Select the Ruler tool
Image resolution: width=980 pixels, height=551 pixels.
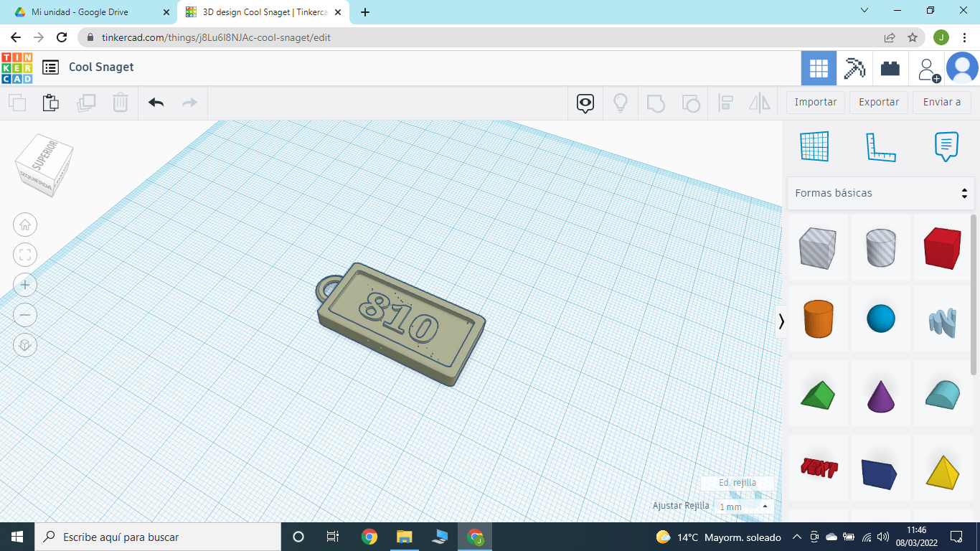coord(881,147)
